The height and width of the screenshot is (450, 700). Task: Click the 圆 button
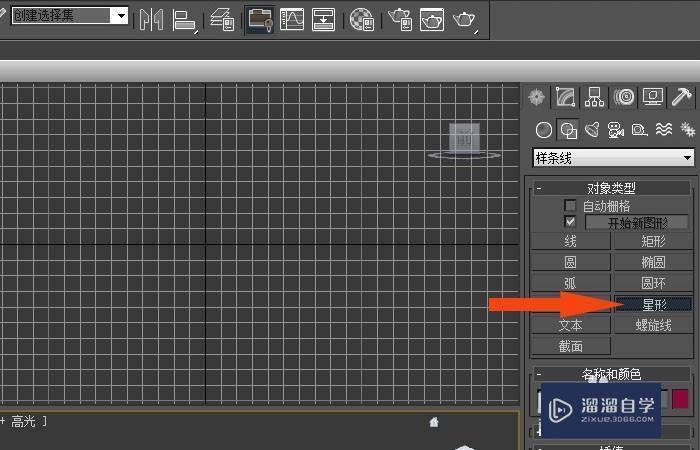point(571,262)
